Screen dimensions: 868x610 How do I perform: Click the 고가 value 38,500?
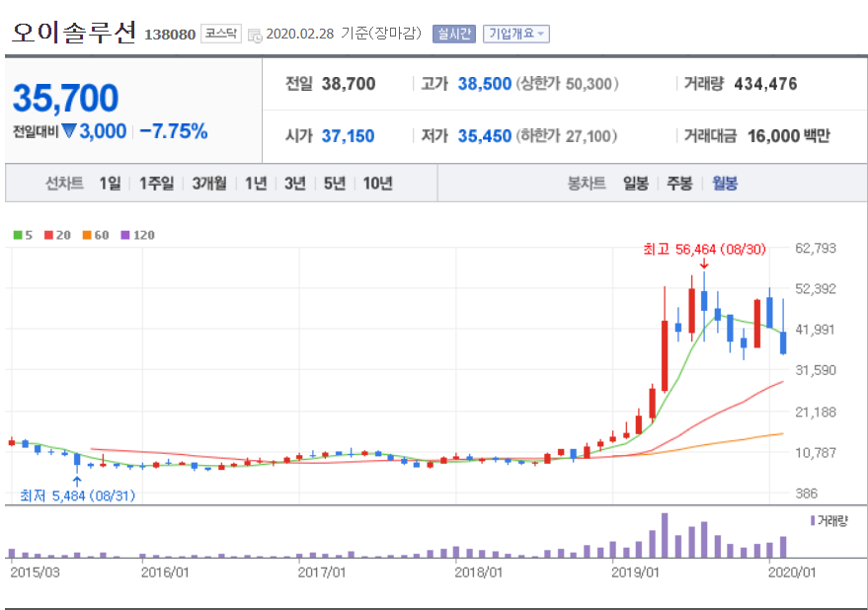[x=485, y=84]
